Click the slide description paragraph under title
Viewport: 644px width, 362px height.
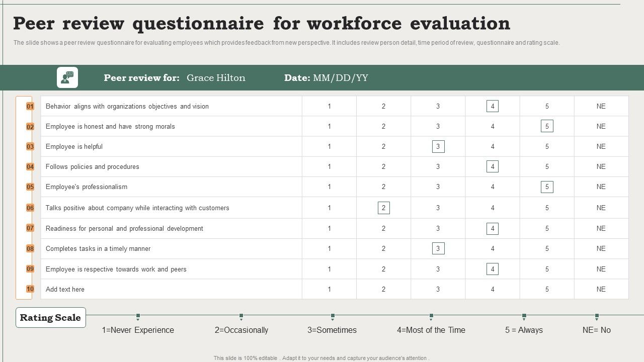(x=286, y=43)
